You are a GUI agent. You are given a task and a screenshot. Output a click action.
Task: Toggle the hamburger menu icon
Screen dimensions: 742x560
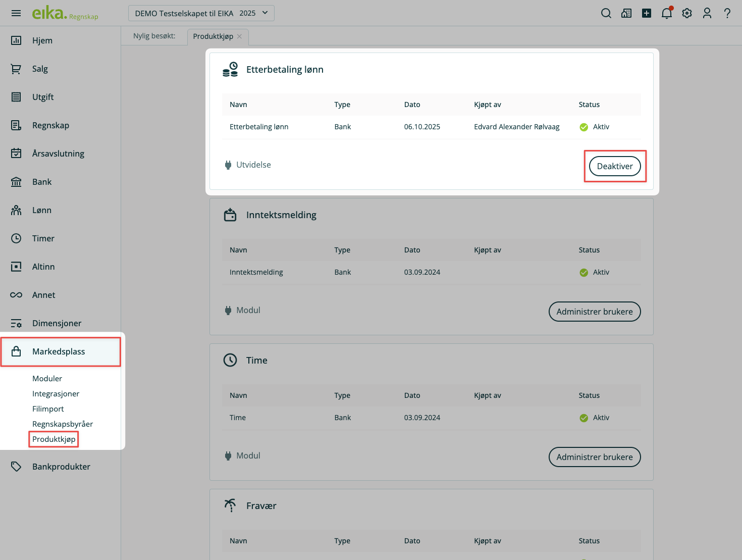[x=16, y=13]
